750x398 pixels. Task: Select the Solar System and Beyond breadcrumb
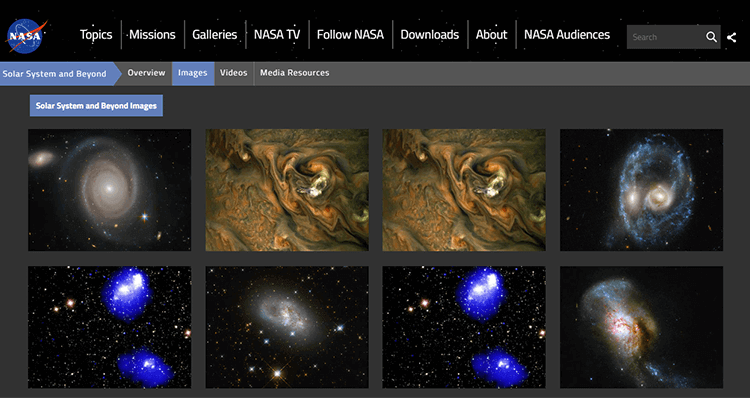[57, 74]
